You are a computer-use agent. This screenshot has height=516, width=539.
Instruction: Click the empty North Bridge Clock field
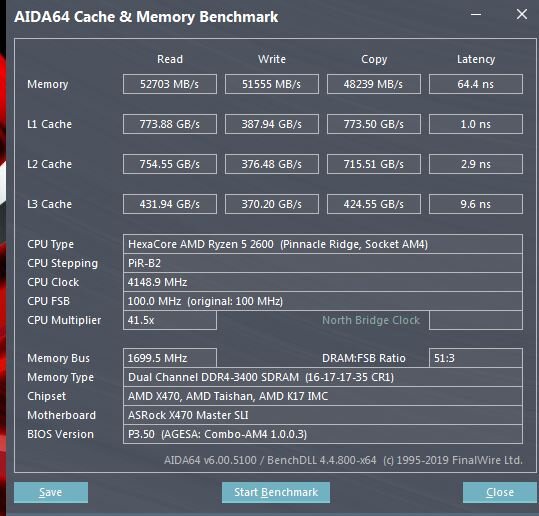coord(476,320)
